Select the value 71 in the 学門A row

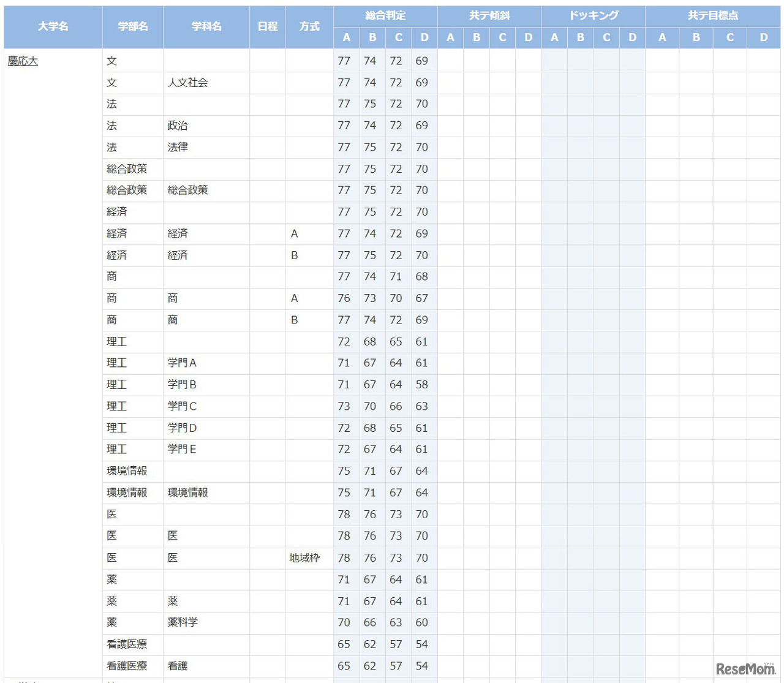click(344, 363)
